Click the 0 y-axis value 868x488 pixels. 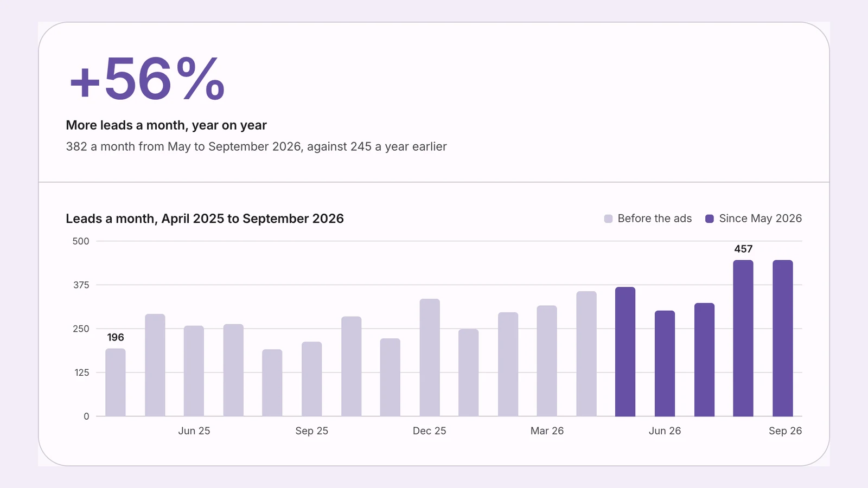86,416
